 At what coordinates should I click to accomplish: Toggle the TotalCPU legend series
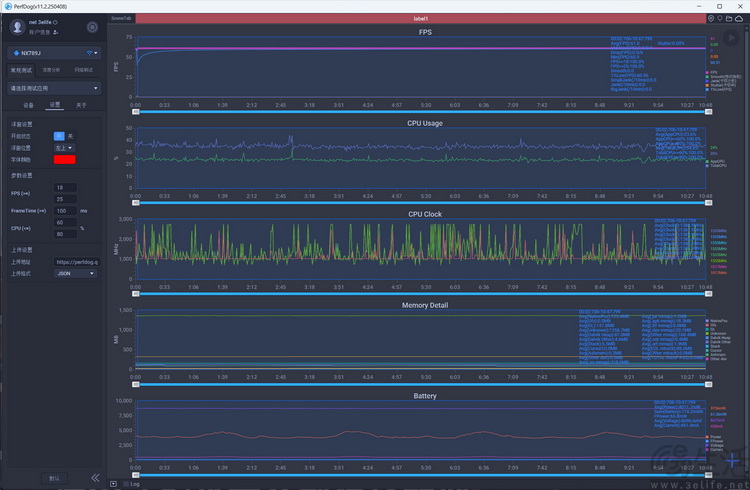point(716,166)
